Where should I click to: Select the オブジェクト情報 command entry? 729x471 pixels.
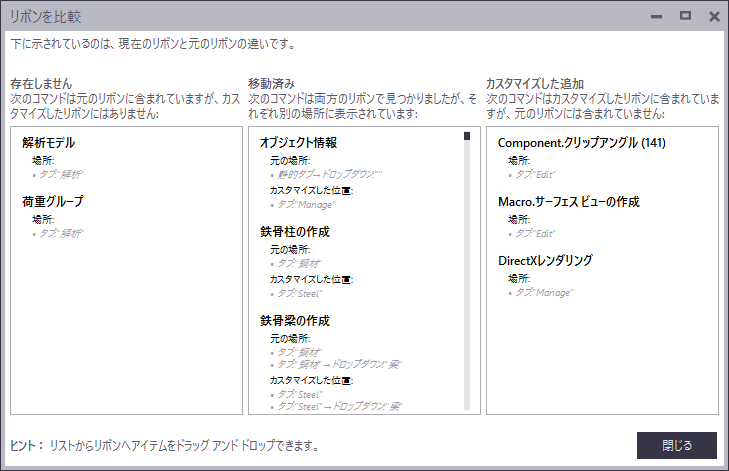click(x=298, y=143)
